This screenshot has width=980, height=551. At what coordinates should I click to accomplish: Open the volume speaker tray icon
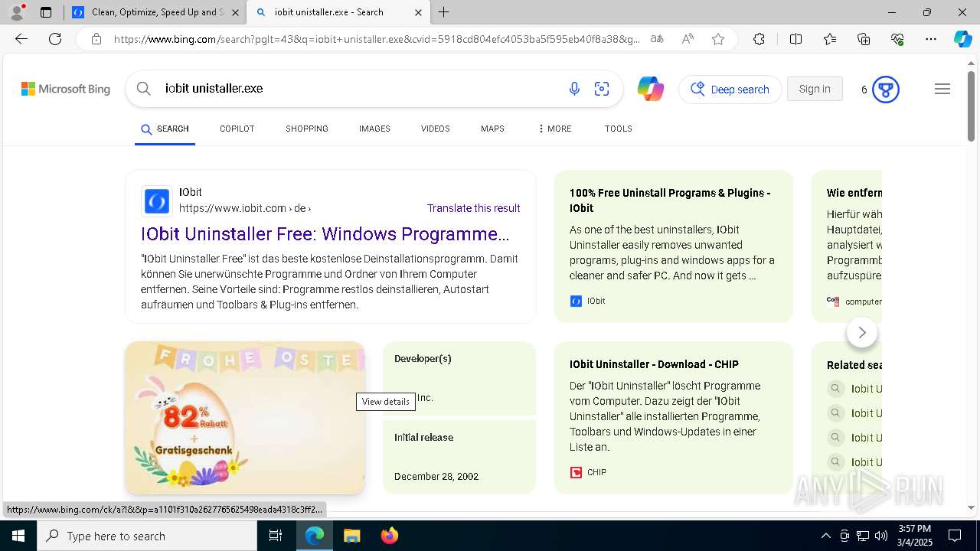(881, 536)
